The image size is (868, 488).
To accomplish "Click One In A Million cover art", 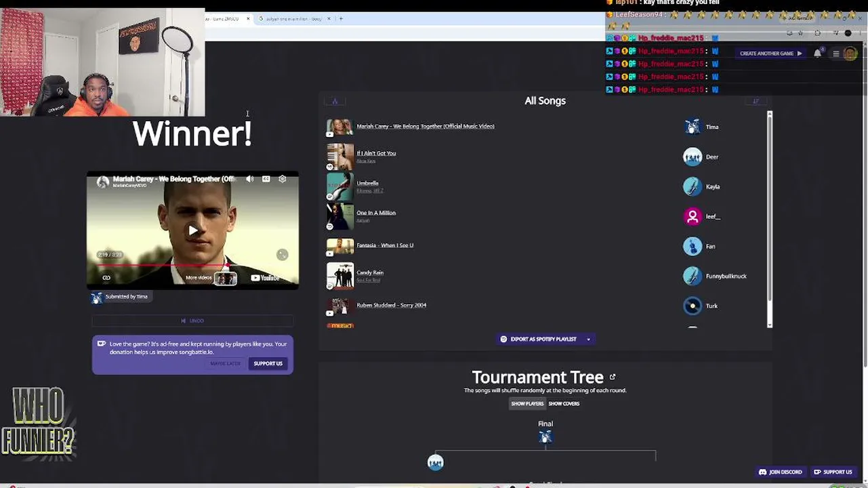I will [340, 216].
